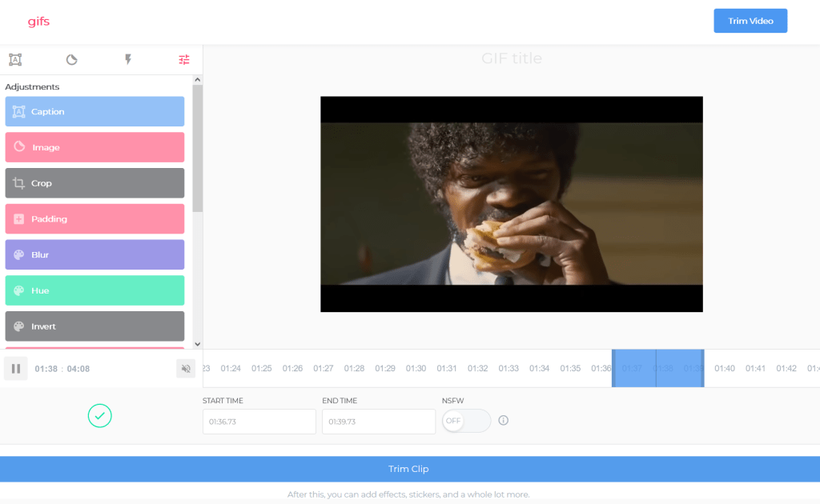Viewport: 820px width, 504px height.
Task: Select the Crop adjustment
Action: coord(94,183)
